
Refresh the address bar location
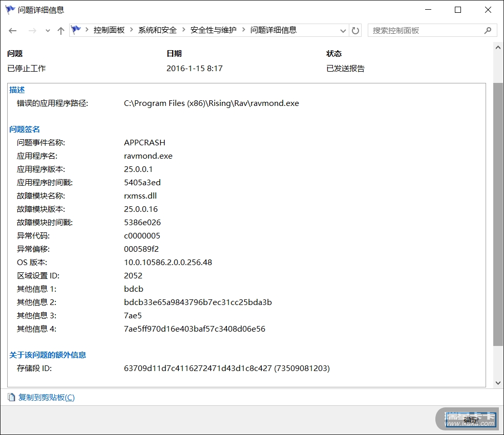click(355, 31)
